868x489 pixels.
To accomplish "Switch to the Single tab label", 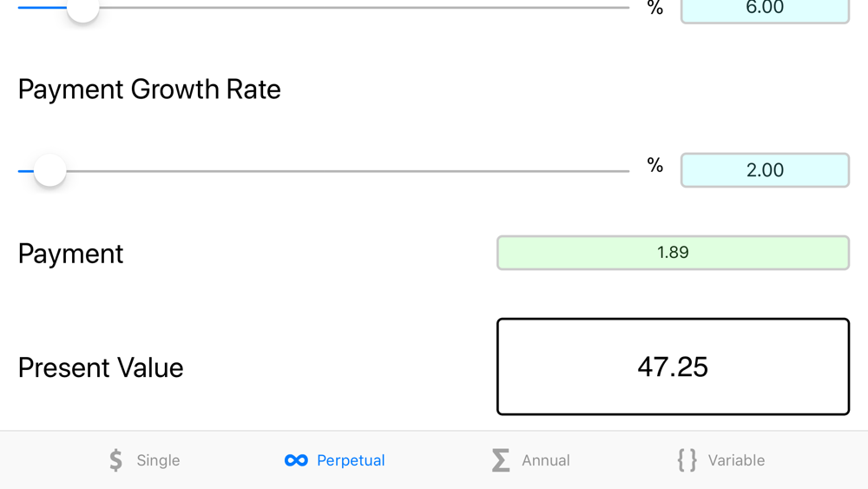I will 158,460.
